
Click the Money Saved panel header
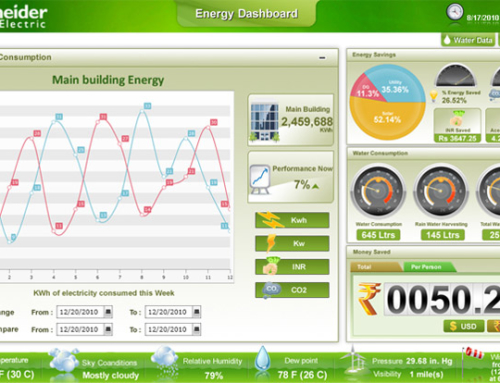coord(423,252)
